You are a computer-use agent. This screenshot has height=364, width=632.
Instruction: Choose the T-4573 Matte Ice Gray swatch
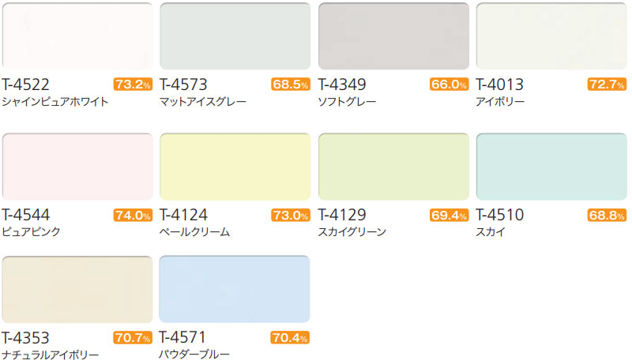click(x=235, y=36)
